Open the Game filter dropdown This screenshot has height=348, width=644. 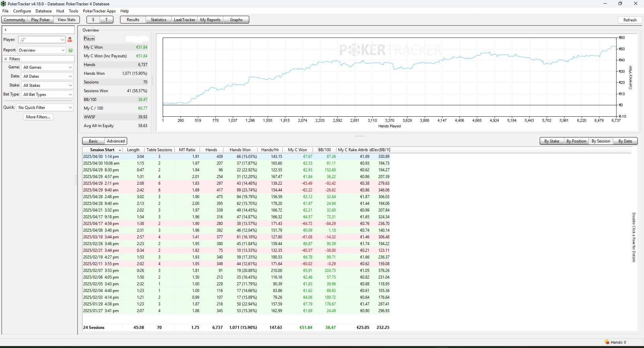click(47, 67)
